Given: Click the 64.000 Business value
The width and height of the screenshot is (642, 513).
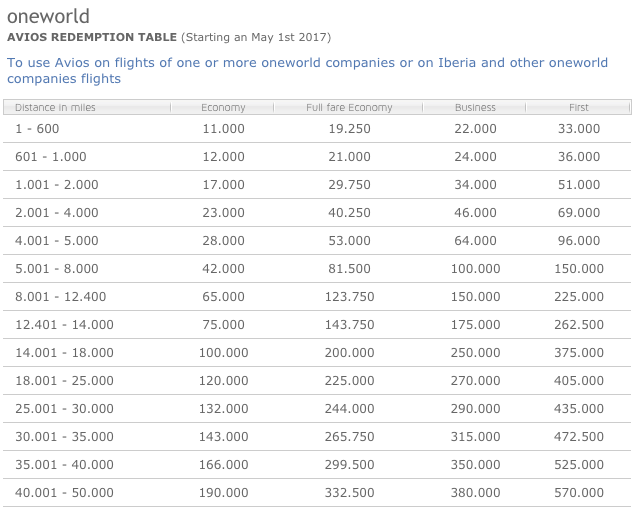Looking at the screenshot, I should tap(475, 241).
